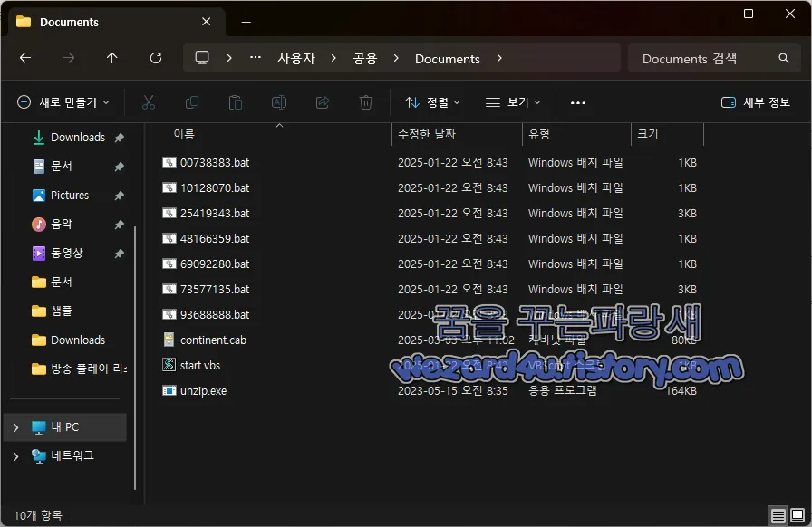Select file 48166359.bat

tap(206, 239)
